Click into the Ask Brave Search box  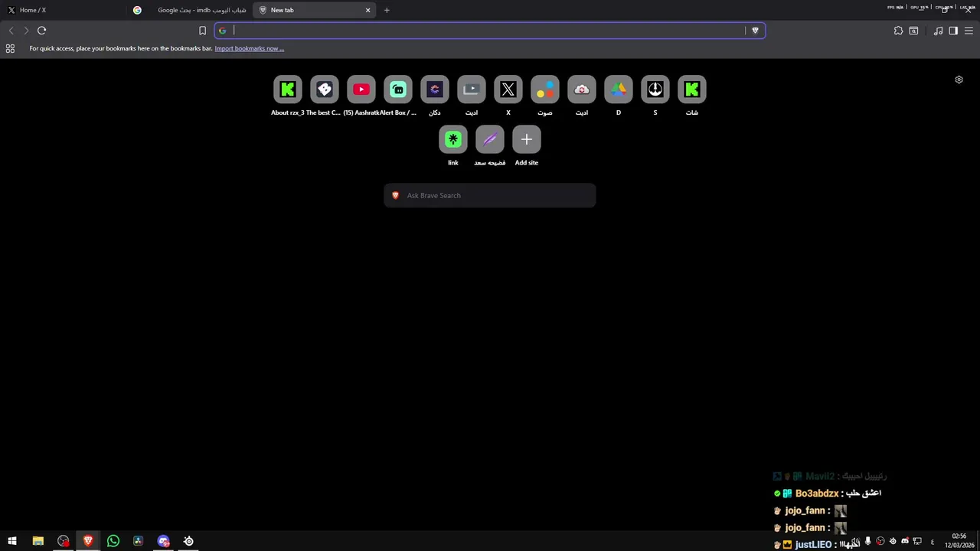(x=490, y=195)
